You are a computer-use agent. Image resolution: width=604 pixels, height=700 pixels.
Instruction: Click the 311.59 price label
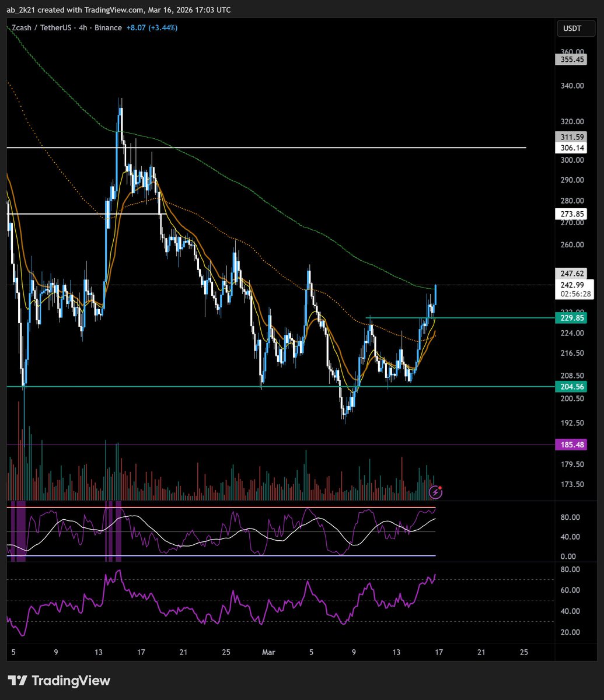point(570,137)
